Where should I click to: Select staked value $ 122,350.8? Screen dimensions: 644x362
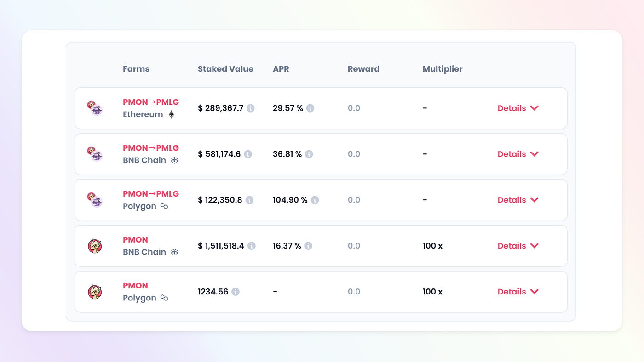[x=220, y=200]
